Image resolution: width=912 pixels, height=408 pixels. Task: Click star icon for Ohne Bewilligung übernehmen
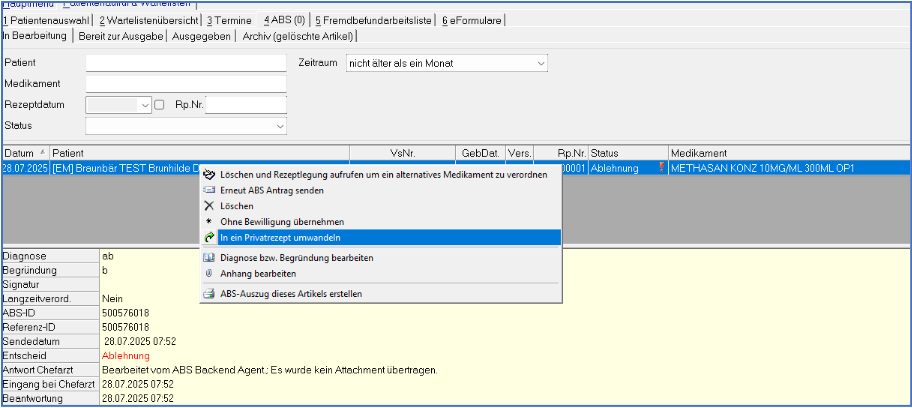coord(209,221)
